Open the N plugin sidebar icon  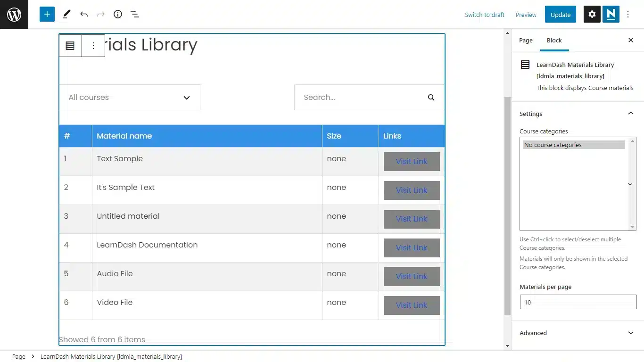click(x=611, y=14)
